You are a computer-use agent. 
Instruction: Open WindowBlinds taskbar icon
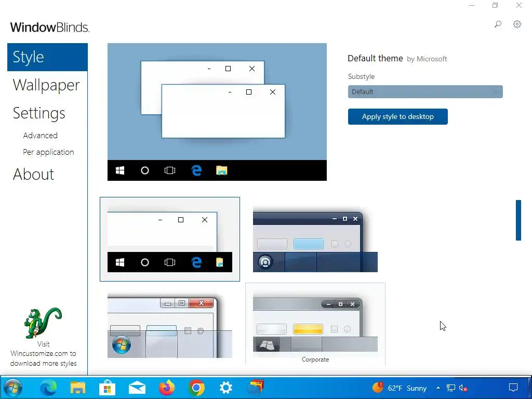[256, 388]
